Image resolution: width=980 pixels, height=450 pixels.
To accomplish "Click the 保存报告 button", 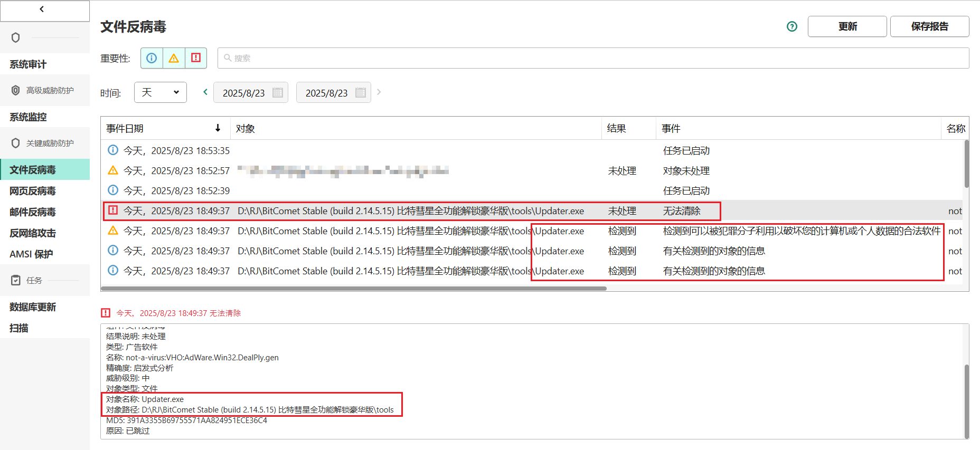I will [929, 26].
